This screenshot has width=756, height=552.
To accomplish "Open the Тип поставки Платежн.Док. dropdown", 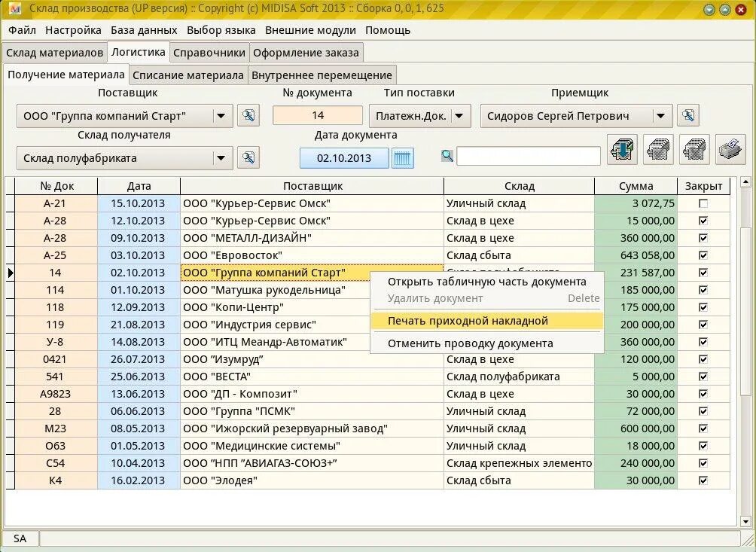I will pos(459,116).
